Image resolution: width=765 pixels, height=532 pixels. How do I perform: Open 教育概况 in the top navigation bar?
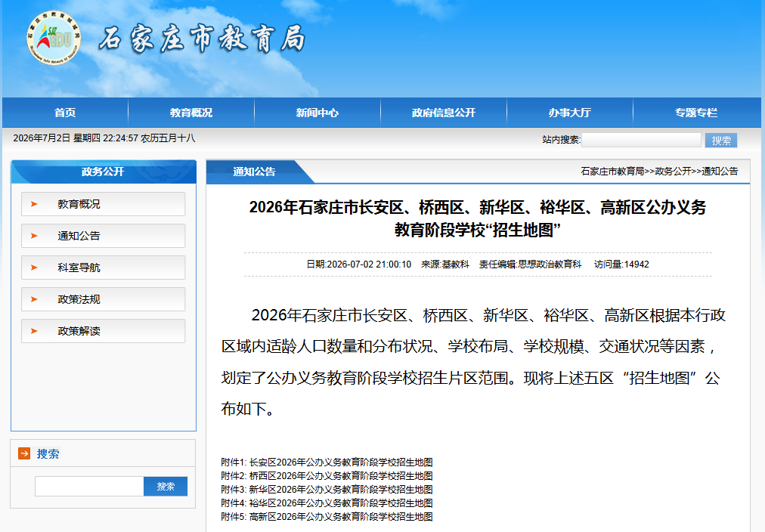pos(191,113)
